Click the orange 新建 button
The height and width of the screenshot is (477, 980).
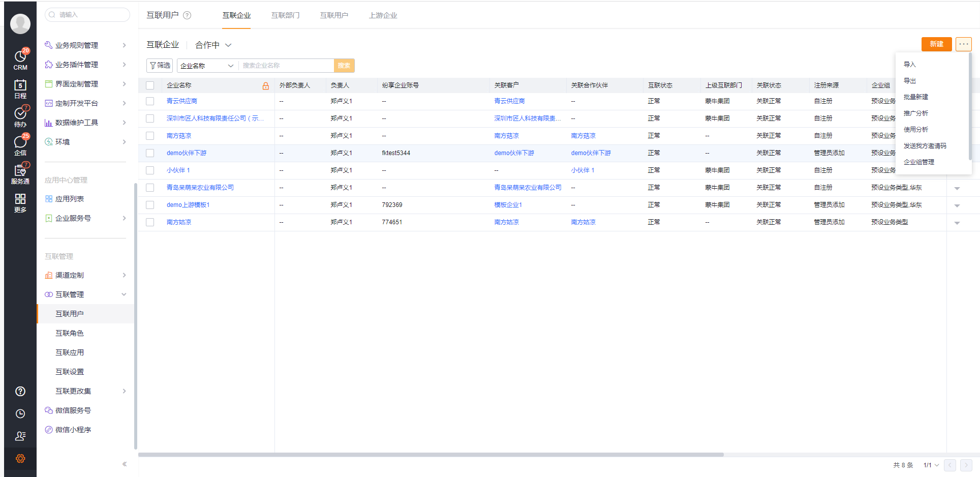pyautogui.click(x=936, y=44)
